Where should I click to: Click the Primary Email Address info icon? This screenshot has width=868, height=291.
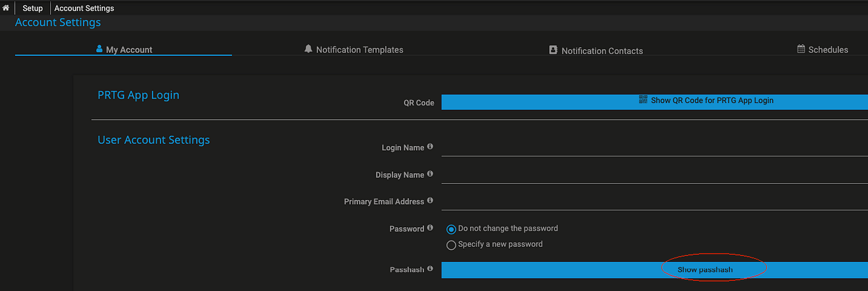(430, 201)
